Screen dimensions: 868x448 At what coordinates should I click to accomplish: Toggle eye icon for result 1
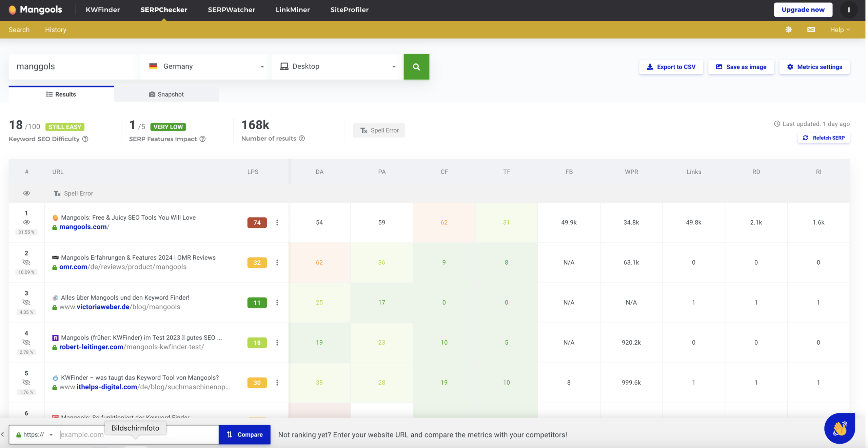[26, 222]
